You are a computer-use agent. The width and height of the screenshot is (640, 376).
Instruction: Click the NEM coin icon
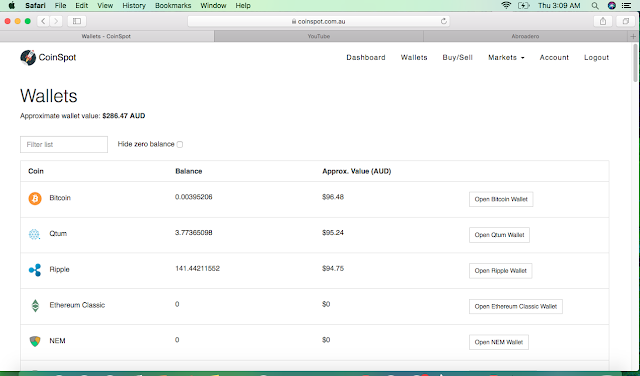(x=35, y=341)
